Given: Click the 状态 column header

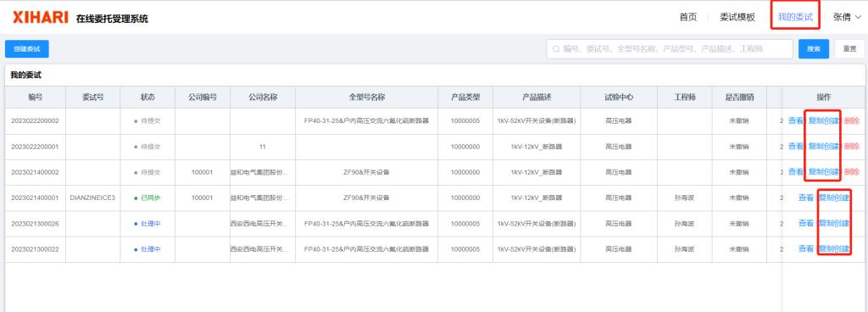Looking at the screenshot, I should point(147,97).
